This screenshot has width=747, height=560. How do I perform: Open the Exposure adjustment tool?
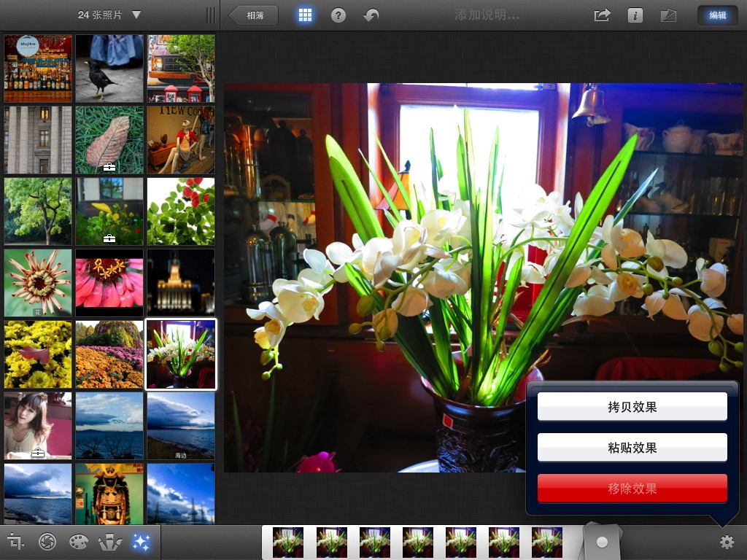pos(46,542)
